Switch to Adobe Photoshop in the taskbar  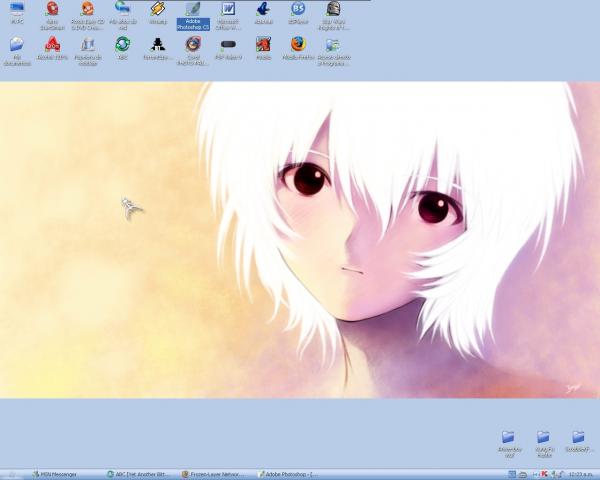[x=288, y=474]
